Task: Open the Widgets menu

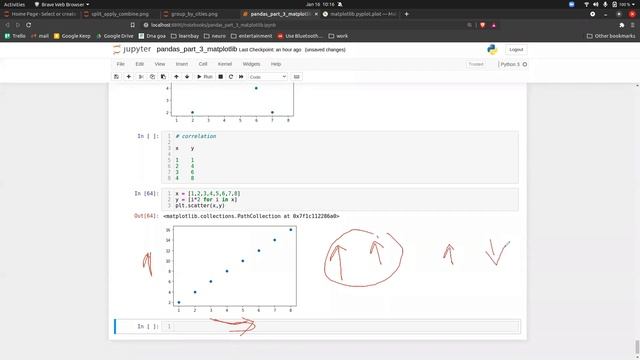Action: click(251, 64)
